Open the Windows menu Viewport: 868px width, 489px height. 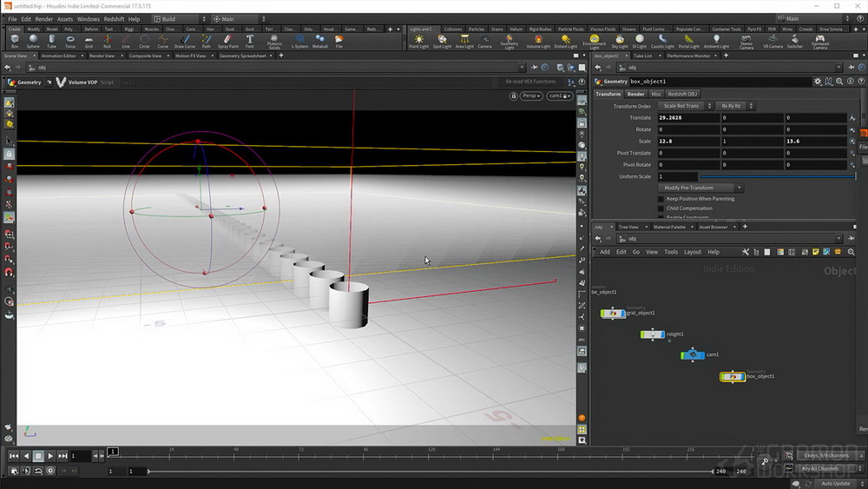(x=88, y=19)
